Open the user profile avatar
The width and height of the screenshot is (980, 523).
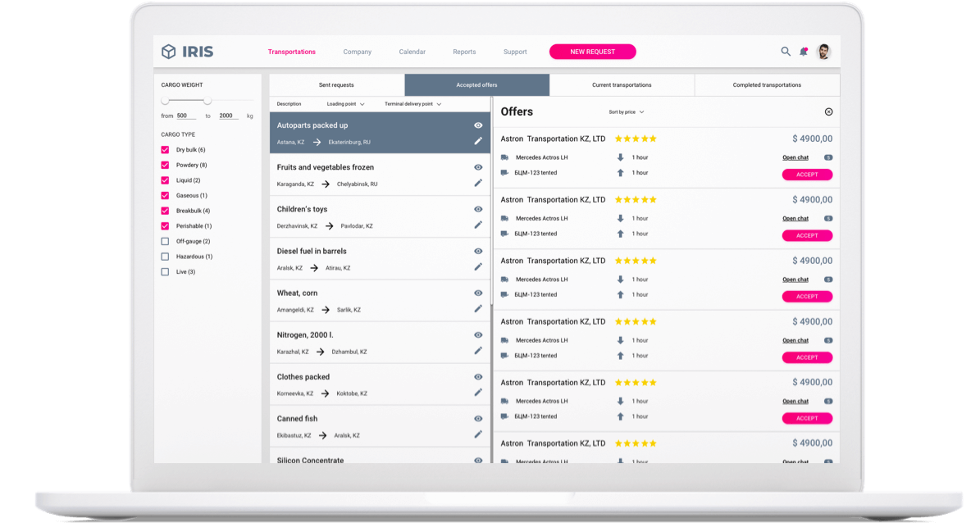coord(823,52)
